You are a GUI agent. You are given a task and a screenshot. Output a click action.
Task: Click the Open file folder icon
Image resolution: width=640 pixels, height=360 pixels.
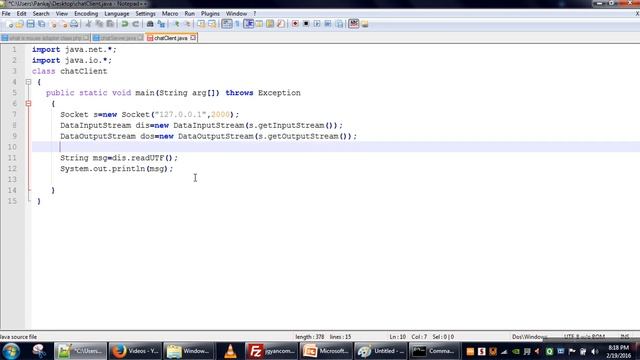point(20,24)
